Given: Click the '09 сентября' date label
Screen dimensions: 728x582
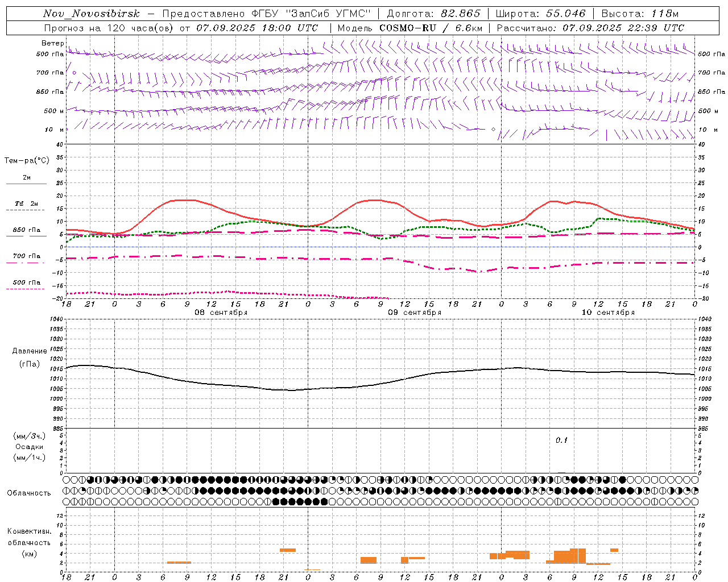Looking at the screenshot, I should 415,313.
